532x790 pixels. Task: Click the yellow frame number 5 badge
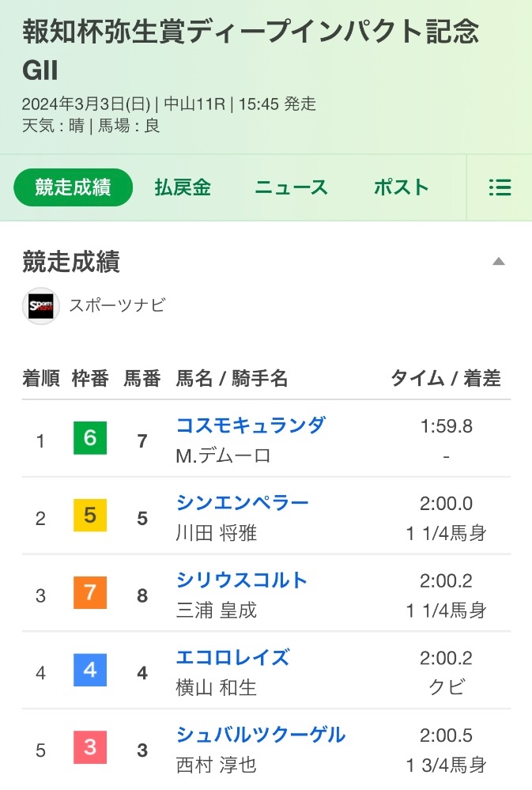coord(90,515)
